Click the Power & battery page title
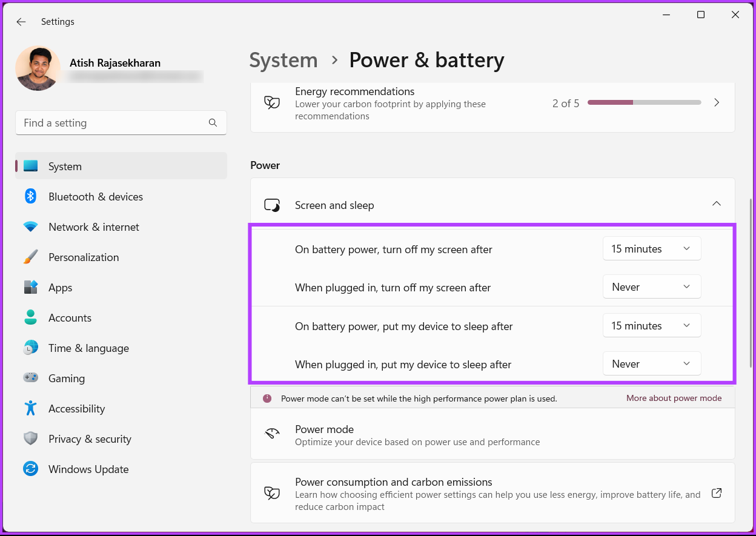756x536 pixels. (426, 61)
